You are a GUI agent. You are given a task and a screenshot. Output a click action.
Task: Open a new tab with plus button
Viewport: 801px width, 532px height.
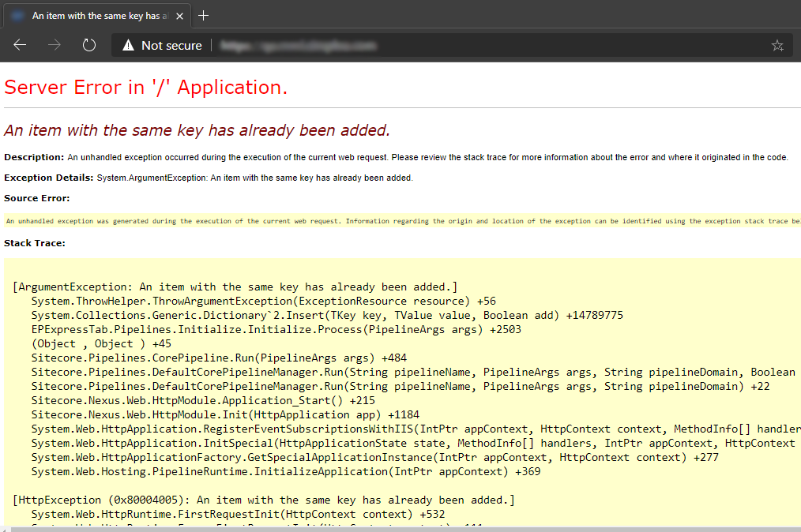[203, 16]
